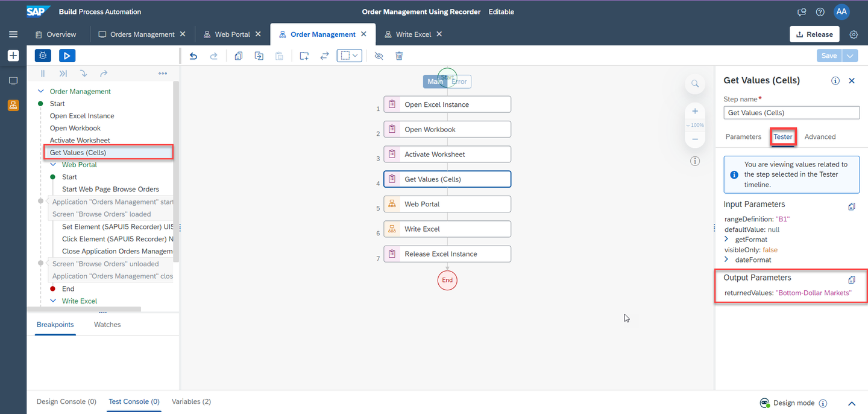Click the canvas information icon
Screen dimensions: 868x414
[x=695, y=161]
